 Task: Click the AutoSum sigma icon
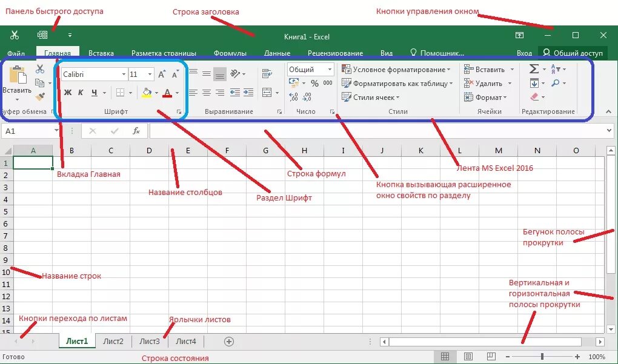(534, 69)
